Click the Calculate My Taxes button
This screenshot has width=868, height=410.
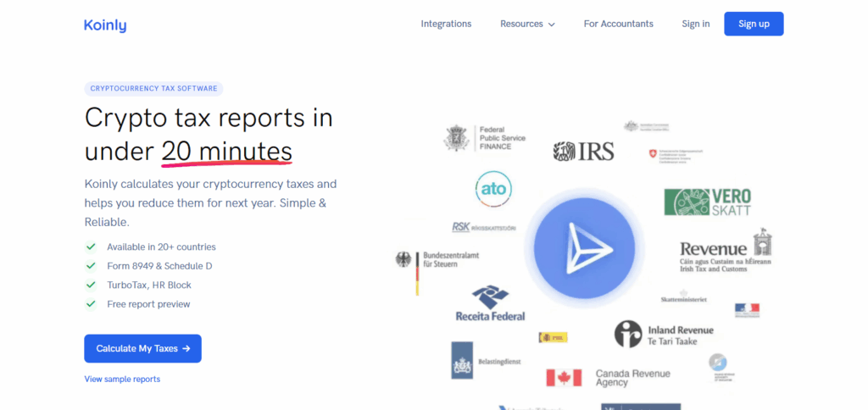coord(142,348)
